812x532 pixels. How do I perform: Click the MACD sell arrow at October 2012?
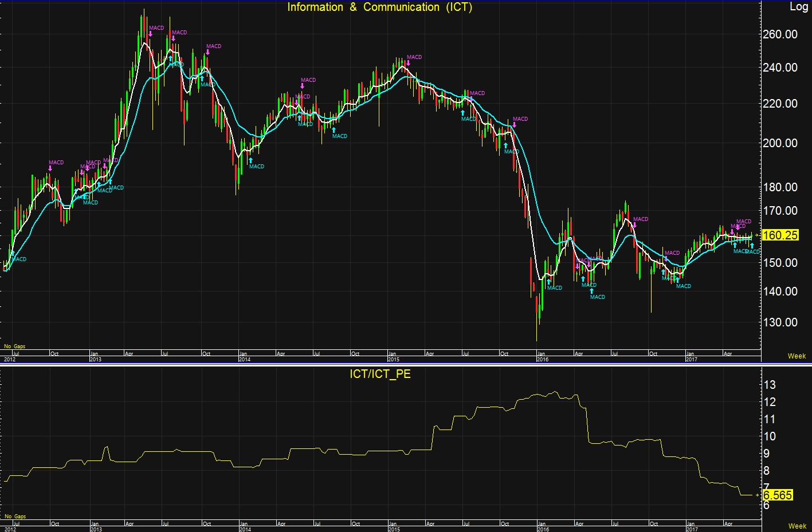[50, 168]
